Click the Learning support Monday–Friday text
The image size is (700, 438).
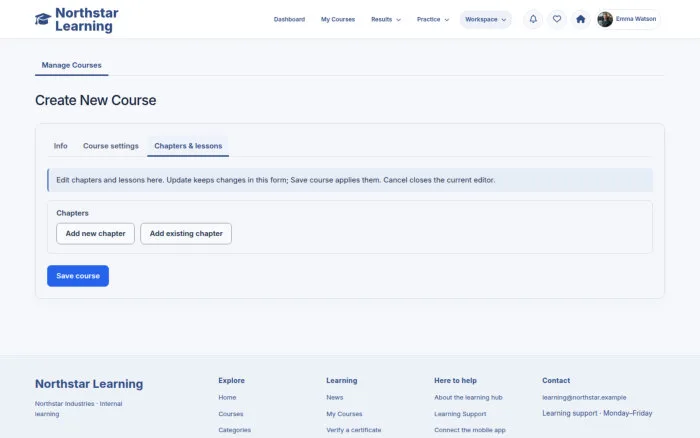click(597, 413)
